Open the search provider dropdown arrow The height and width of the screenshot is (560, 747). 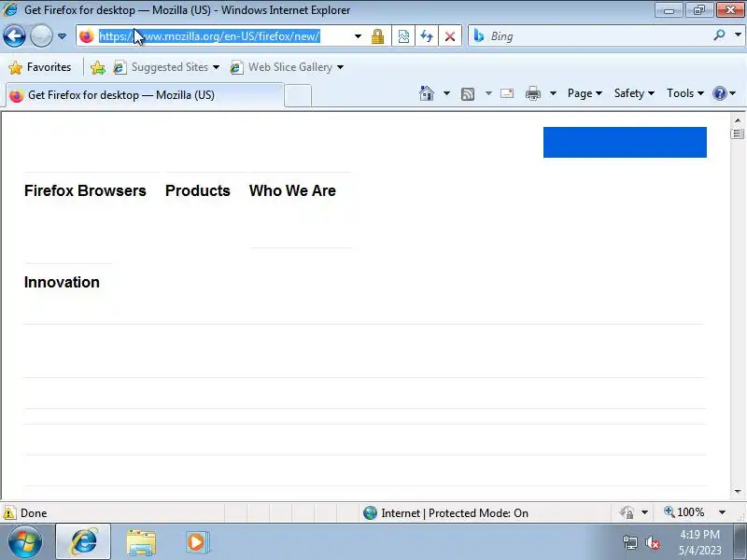pyautogui.click(x=738, y=35)
